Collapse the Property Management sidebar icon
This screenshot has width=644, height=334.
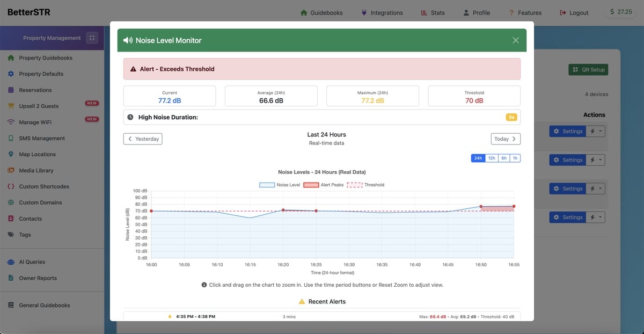(92, 38)
